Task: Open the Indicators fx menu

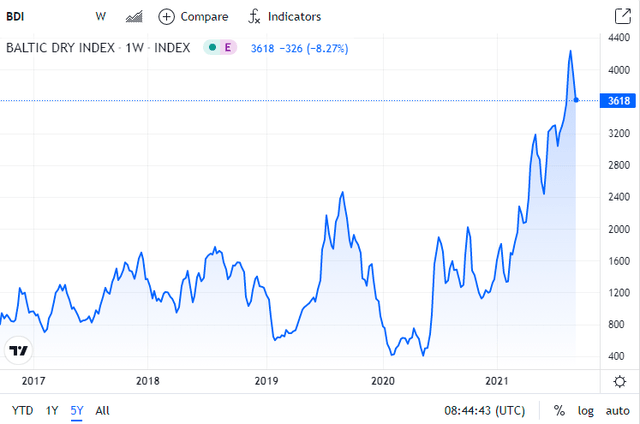Action: pos(284,17)
